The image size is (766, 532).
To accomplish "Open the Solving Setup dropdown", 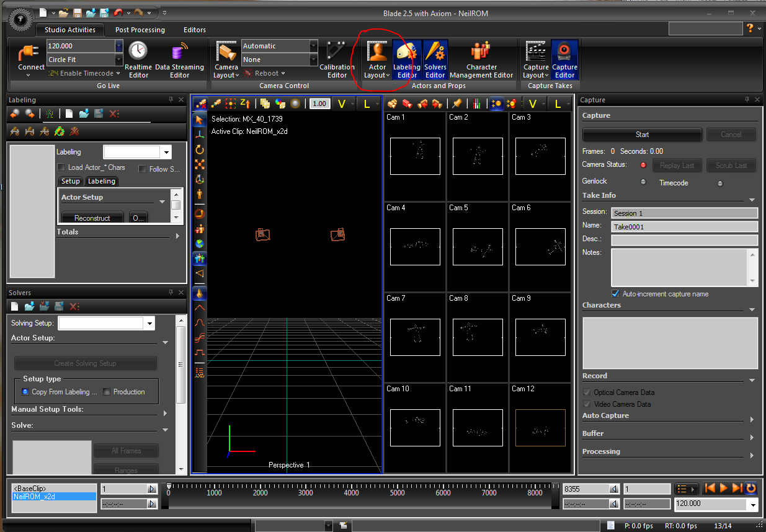I will tap(149, 323).
